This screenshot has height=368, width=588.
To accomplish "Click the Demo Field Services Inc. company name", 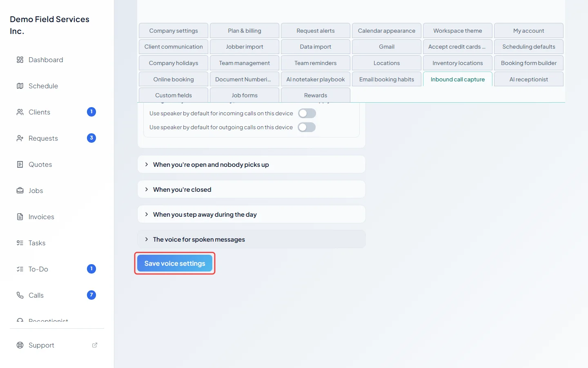I will pos(49,25).
